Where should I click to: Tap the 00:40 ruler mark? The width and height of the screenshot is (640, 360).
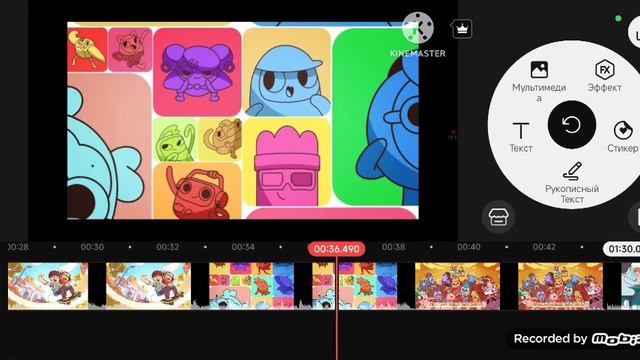coord(469,247)
